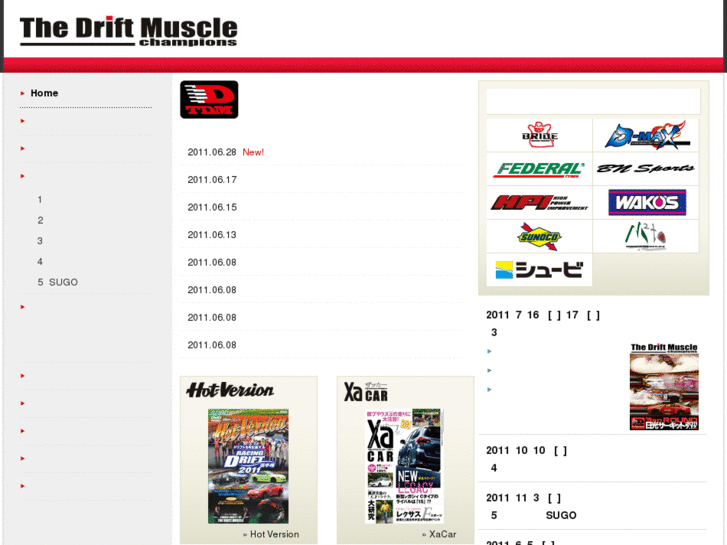727x545 pixels.
Task: Open the green brush-stroke sponsor logo
Action: [x=646, y=237]
